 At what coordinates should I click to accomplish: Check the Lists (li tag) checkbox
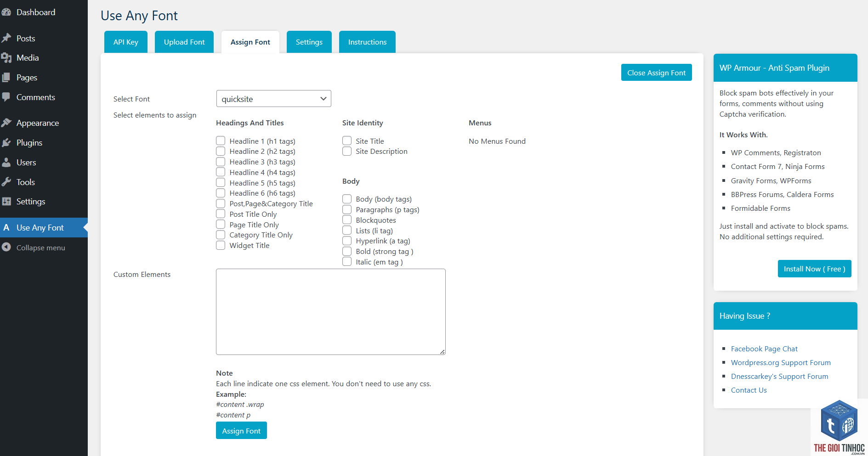pyautogui.click(x=347, y=230)
